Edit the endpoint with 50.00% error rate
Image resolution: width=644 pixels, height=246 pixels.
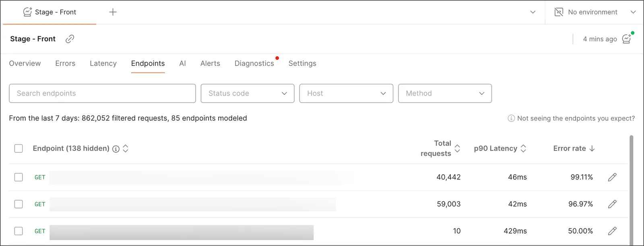[612, 231]
